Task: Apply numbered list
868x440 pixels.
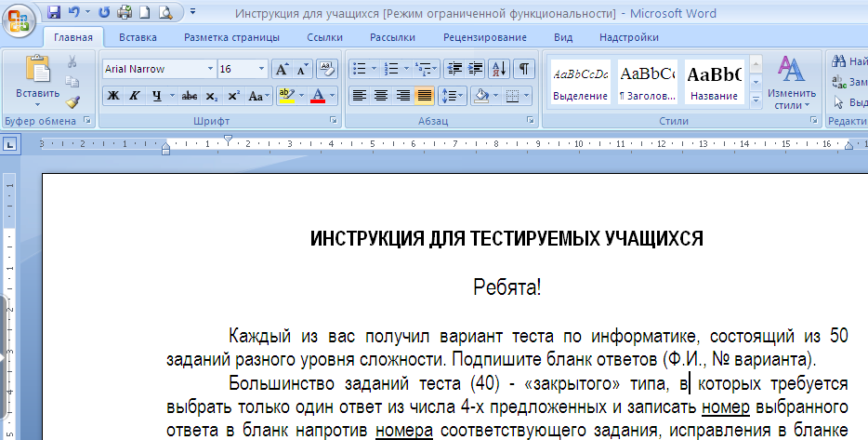Action: tap(391, 69)
